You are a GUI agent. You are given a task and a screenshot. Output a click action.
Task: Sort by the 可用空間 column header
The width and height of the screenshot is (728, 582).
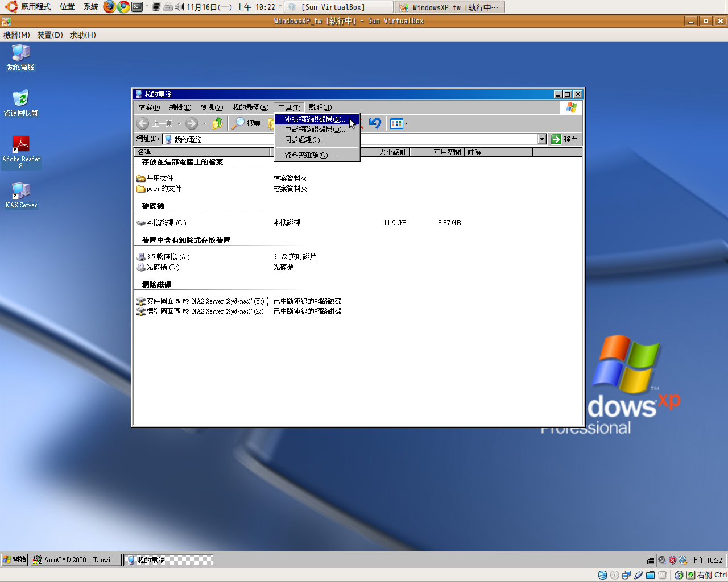click(437, 152)
